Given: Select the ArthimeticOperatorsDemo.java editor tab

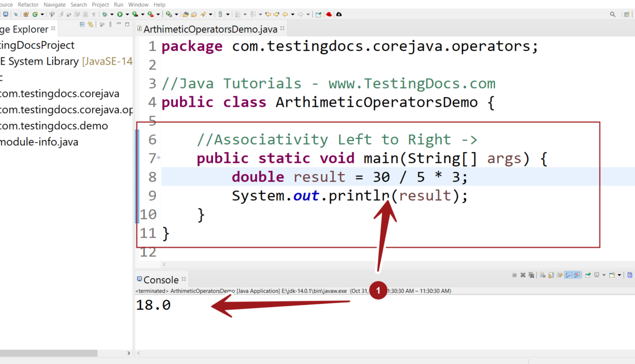Looking at the screenshot, I should [x=210, y=29].
